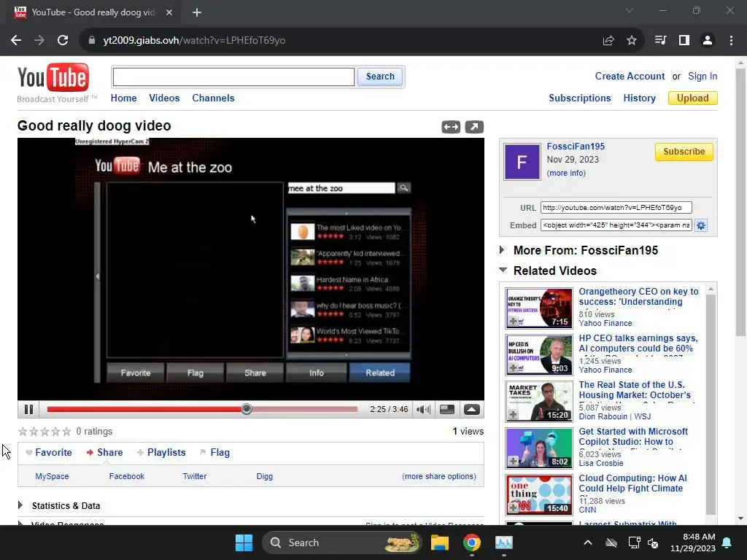Toggle the player size icon in the control bar
Image resolution: width=747 pixels, height=560 pixels.
(x=447, y=410)
